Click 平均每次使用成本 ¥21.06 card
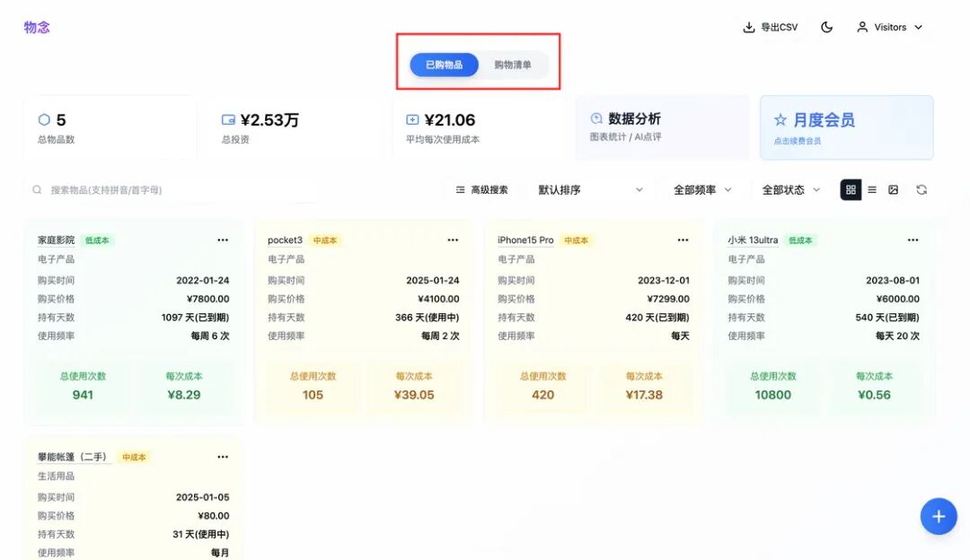This screenshot has height=560, width=970. [x=478, y=127]
